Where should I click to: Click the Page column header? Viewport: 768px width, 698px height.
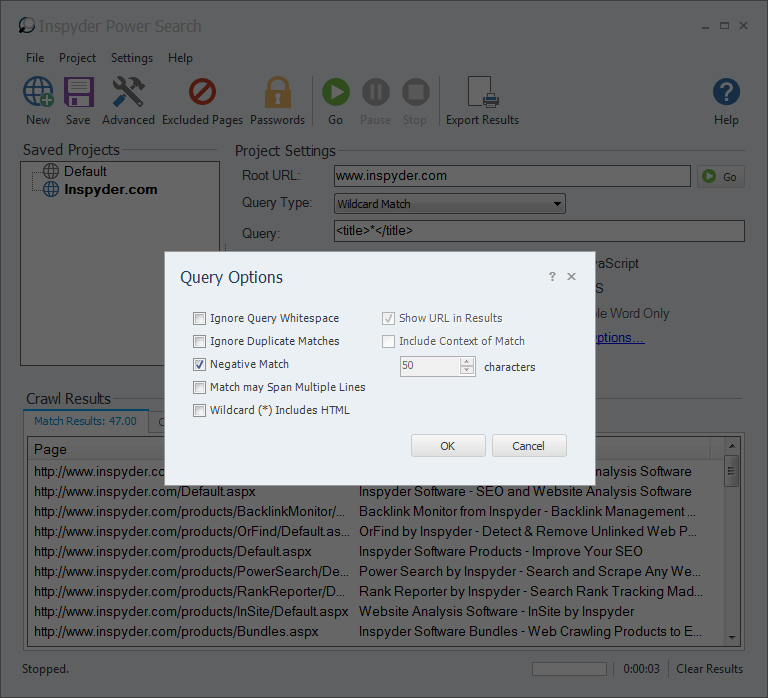[x=96, y=449]
